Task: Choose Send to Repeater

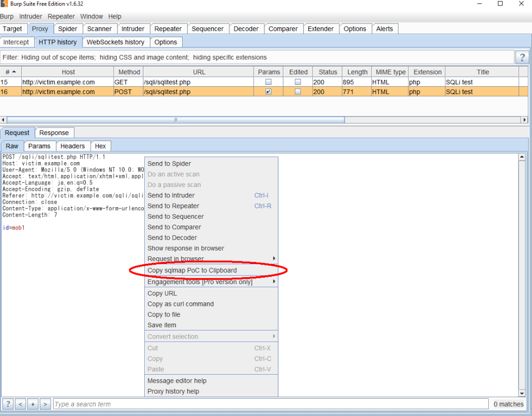Action: point(211,206)
